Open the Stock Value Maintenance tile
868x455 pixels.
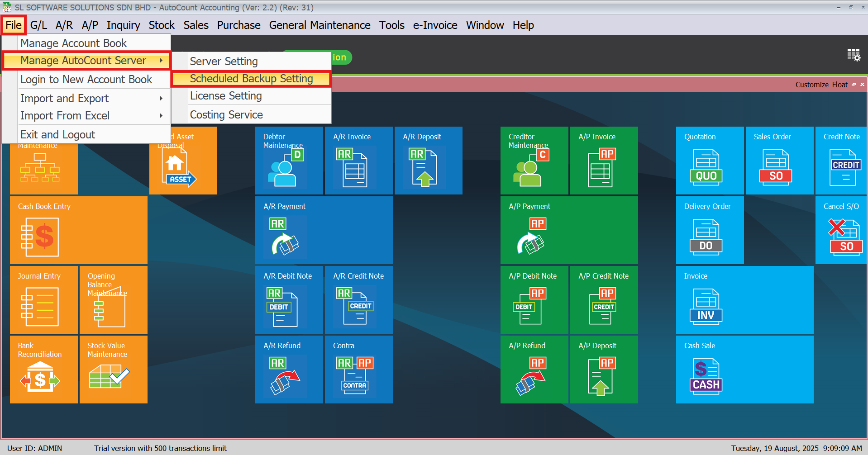113,370
